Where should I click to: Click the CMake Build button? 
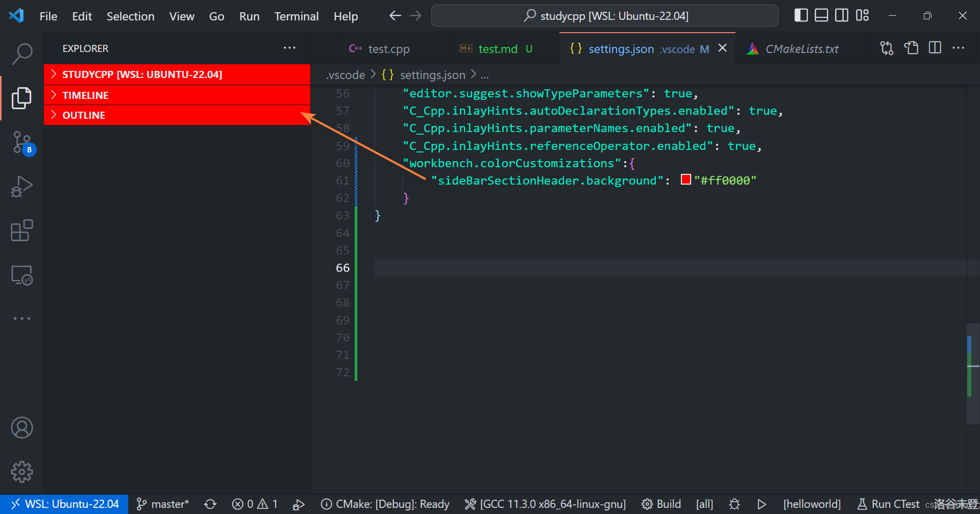click(661, 504)
